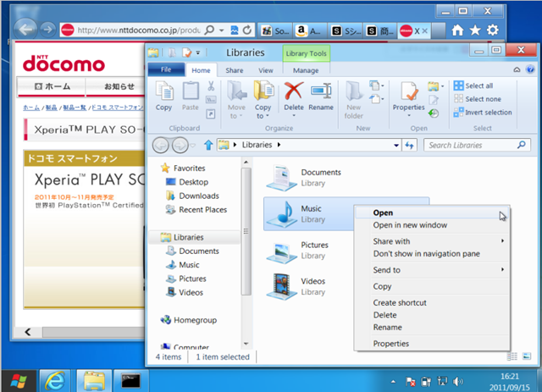Switch to the View ribbon tab
The width and height of the screenshot is (542, 392).
click(265, 70)
